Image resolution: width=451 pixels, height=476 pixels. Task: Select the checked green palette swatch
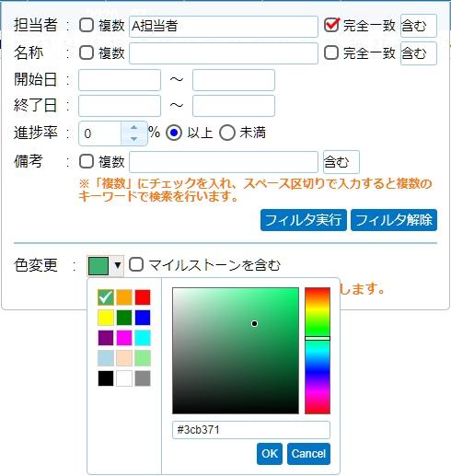coord(106,297)
